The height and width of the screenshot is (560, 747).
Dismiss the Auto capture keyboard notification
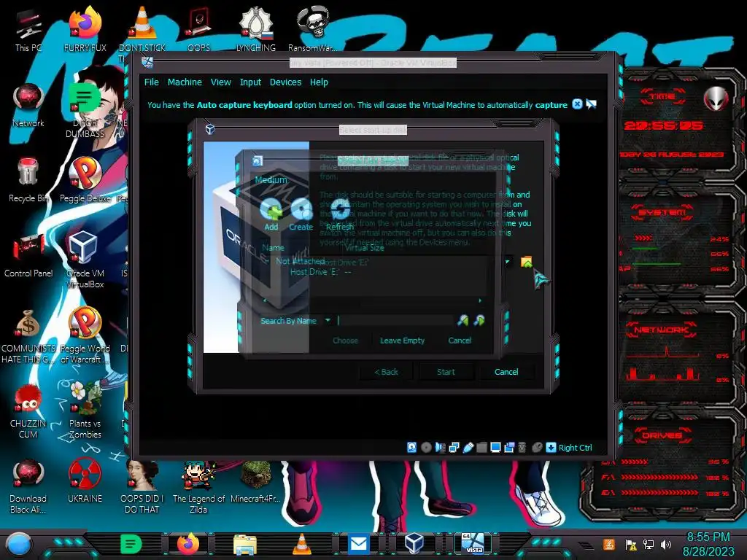click(577, 104)
